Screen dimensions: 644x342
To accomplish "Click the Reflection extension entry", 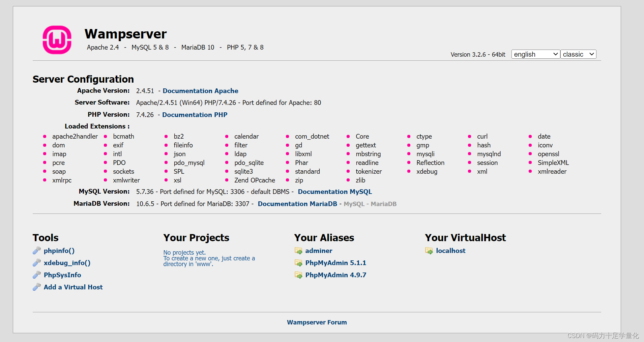I will point(430,163).
